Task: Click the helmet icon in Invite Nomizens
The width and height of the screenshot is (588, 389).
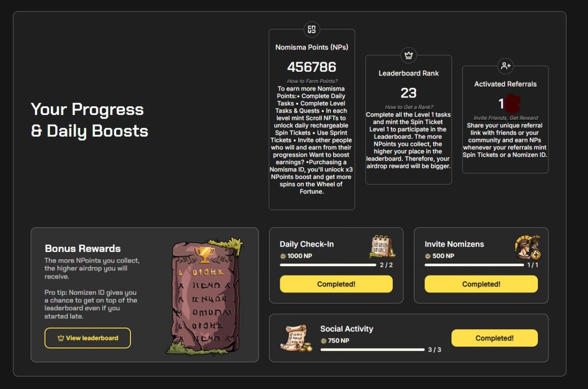Action: pyautogui.click(x=528, y=247)
